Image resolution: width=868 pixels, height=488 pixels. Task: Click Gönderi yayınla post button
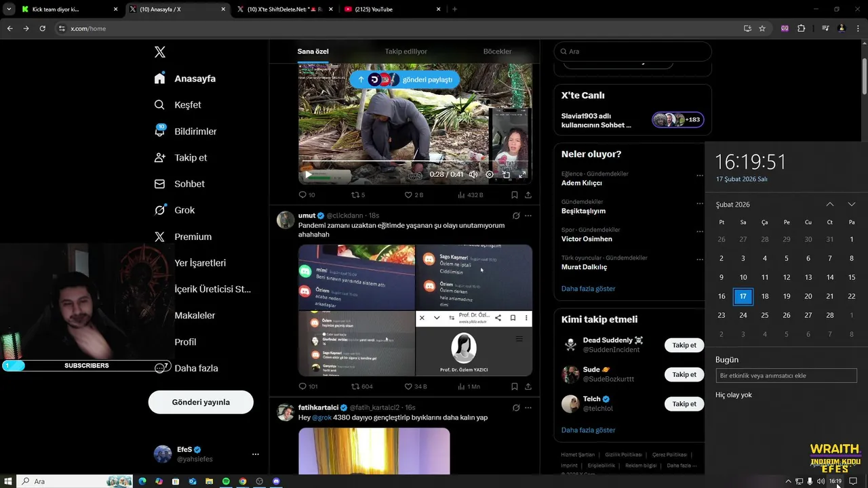point(201,402)
